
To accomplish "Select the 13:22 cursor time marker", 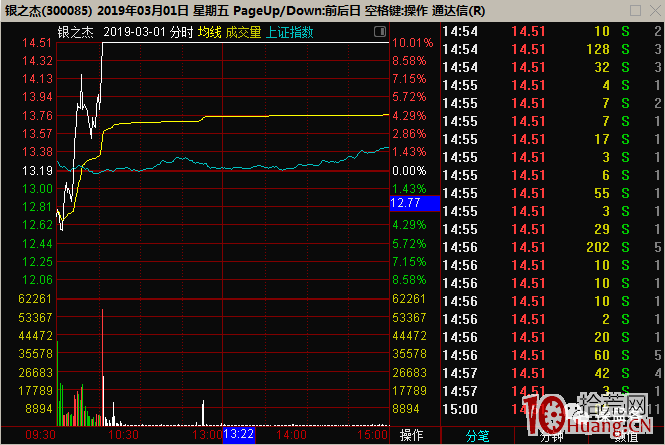I will [239, 434].
